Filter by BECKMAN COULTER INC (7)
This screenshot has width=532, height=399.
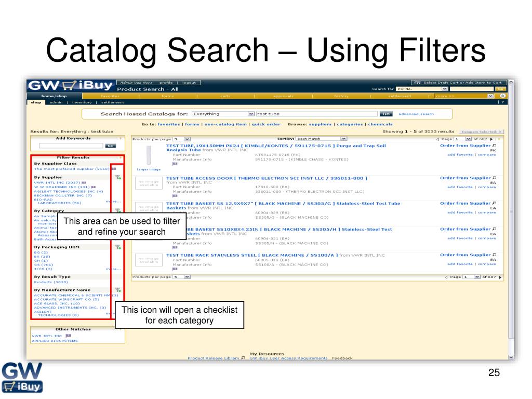click(63, 195)
